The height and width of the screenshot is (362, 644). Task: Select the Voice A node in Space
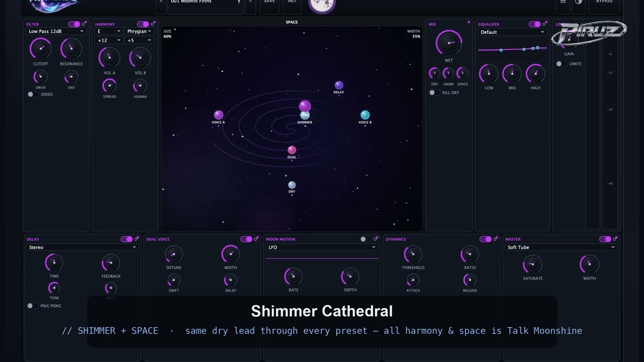coord(218,115)
